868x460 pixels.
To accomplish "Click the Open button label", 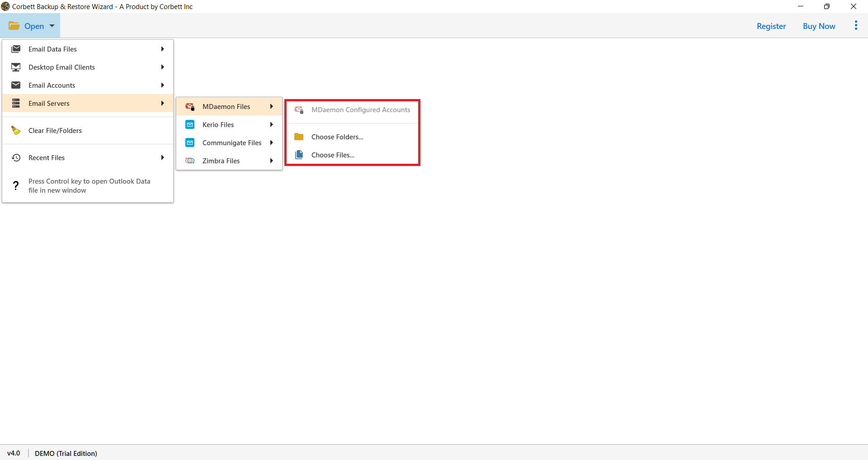I will [34, 26].
